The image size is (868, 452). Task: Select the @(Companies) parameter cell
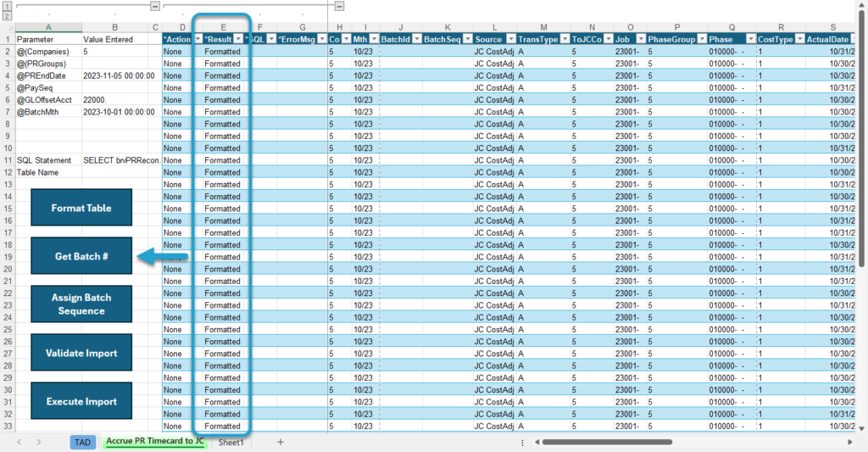click(48, 52)
